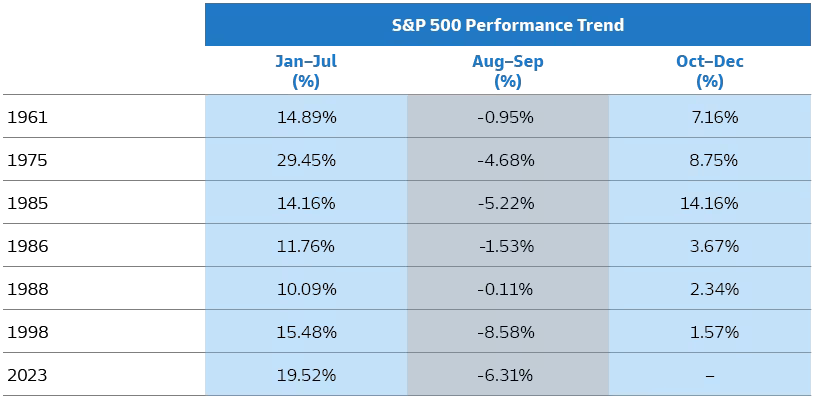Click the 19.52% cell for 2023
Image resolution: width=815 pixels, height=400 pixels.
coord(306,375)
